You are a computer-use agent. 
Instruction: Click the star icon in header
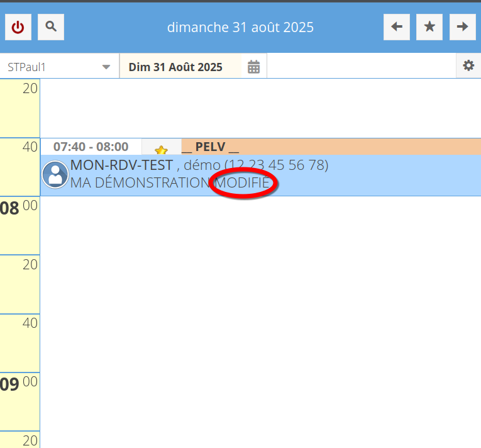pos(429,27)
